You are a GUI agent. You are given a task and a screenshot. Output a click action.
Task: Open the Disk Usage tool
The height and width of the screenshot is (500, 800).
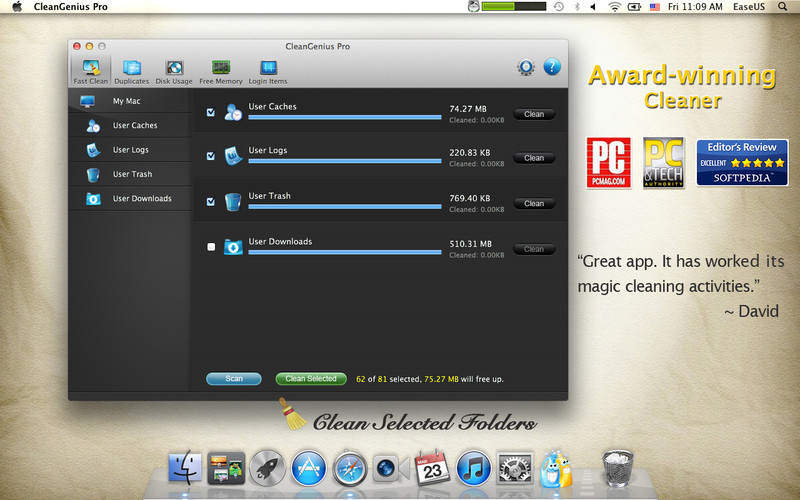pos(174,72)
